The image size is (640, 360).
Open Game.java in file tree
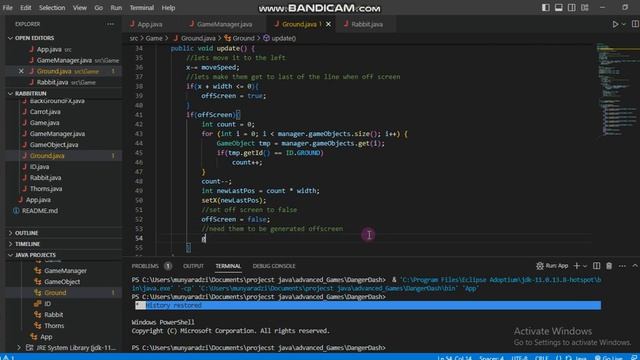pos(44,122)
